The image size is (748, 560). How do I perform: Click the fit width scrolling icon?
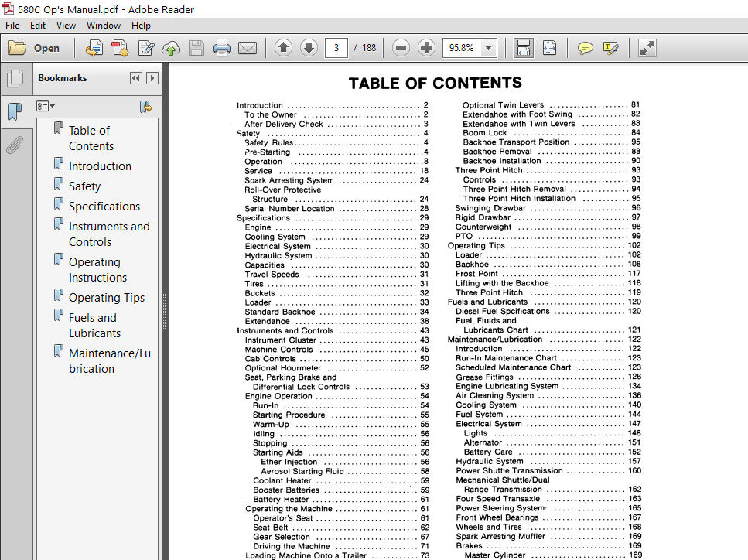coord(524,48)
